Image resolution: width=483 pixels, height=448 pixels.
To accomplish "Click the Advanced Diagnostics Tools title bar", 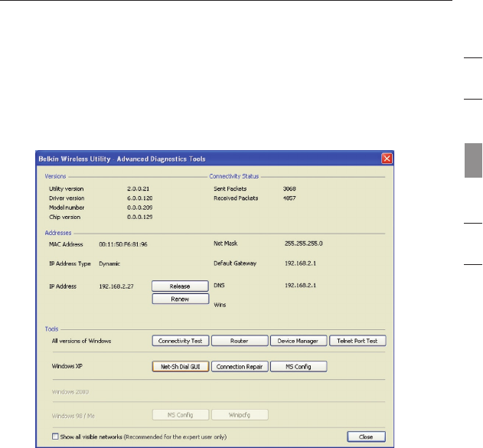I will pyautogui.click(x=153, y=158).
